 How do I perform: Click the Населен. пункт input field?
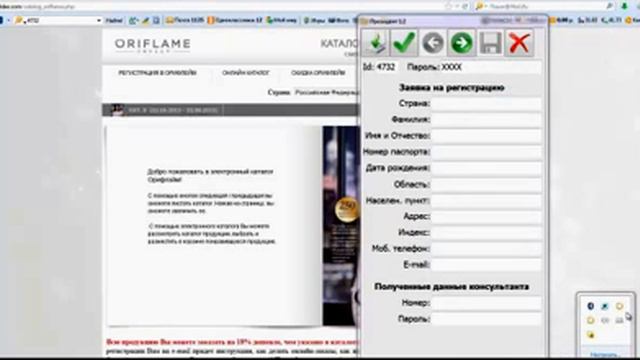point(486,201)
